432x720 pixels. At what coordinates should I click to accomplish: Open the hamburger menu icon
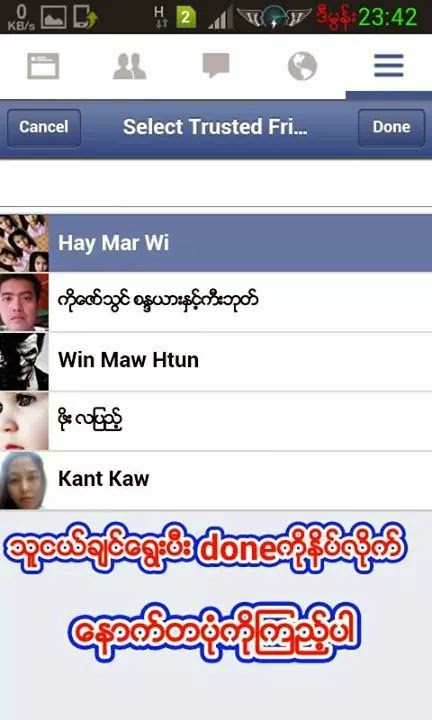(x=388, y=66)
